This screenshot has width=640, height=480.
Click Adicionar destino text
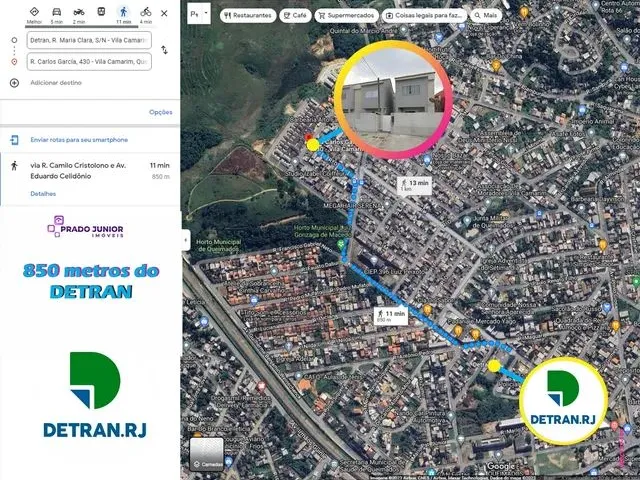56,82
